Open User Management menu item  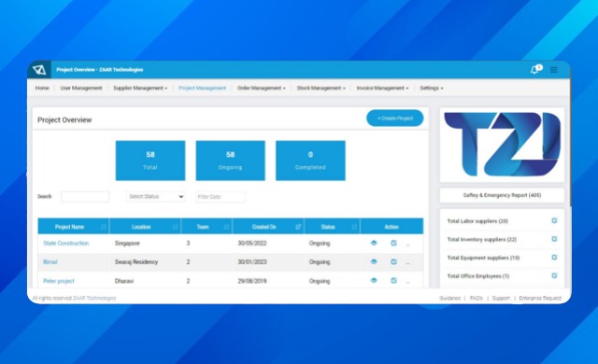pos(81,88)
